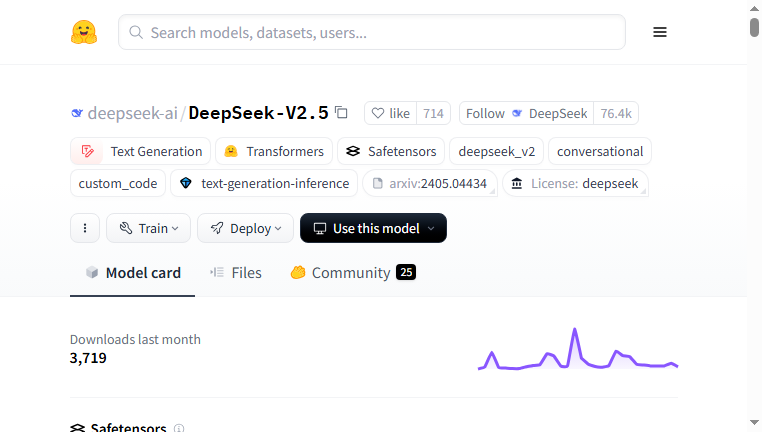Open the Hugging Face logo home
The width and height of the screenshot is (762, 432).
click(84, 32)
